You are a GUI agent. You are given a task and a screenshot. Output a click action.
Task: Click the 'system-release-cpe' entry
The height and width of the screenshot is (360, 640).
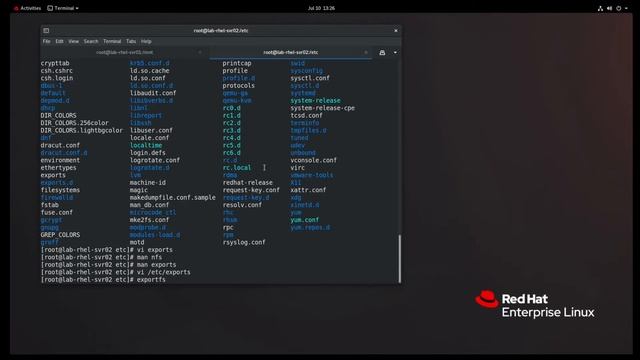pos(322,108)
